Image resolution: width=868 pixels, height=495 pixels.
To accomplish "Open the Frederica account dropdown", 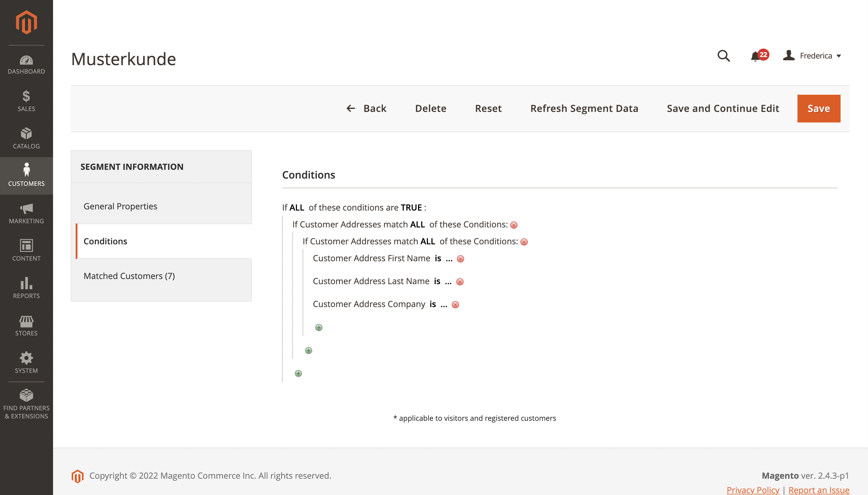I will coord(812,56).
